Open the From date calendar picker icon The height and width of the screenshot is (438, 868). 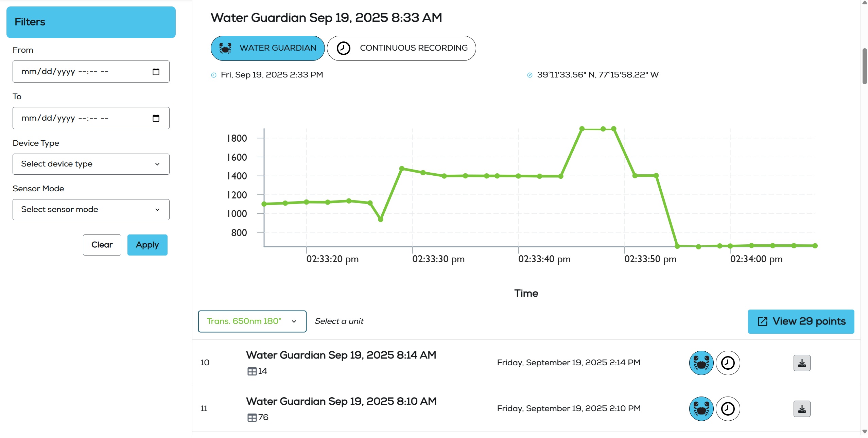(x=156, y=72)
